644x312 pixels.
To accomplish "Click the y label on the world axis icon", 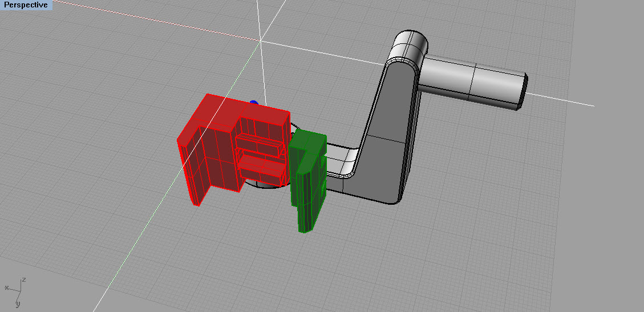I will coord(18,304).
